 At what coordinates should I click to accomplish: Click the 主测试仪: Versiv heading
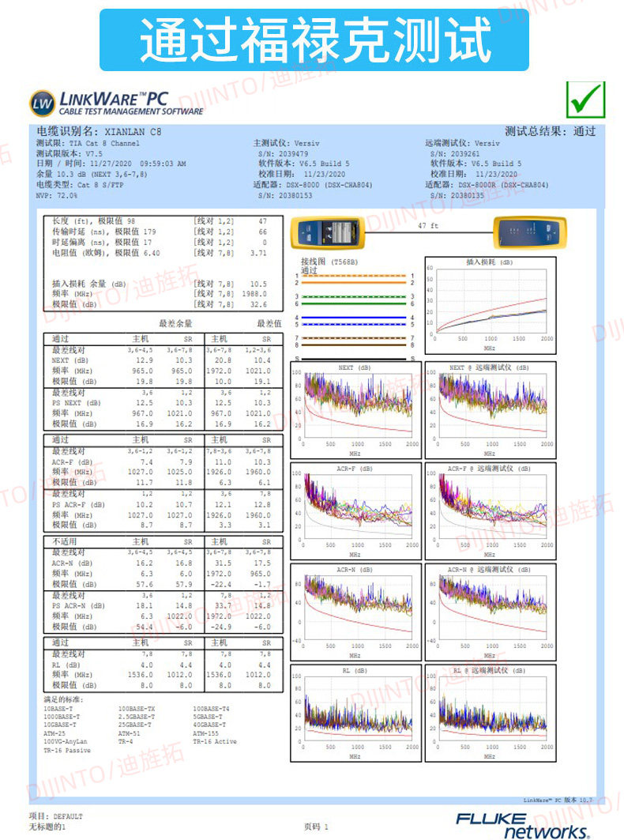[x=286, y=143]
